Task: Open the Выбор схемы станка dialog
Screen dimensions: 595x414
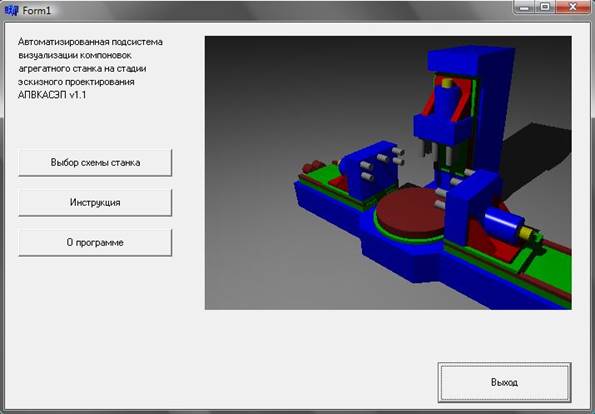Action: pos(95,163)
